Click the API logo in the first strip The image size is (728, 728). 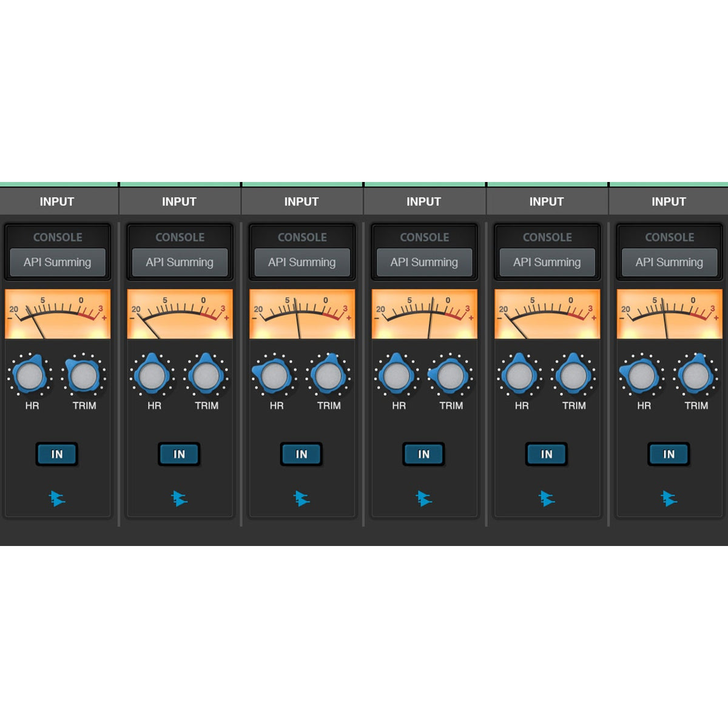pos(58,499)
